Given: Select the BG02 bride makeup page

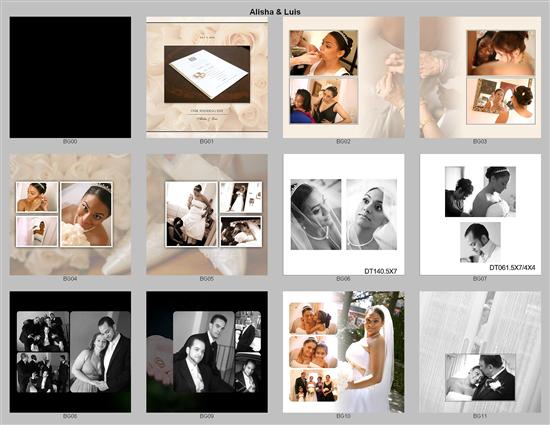Looking at the screenshot, I should tap(344, 77).
